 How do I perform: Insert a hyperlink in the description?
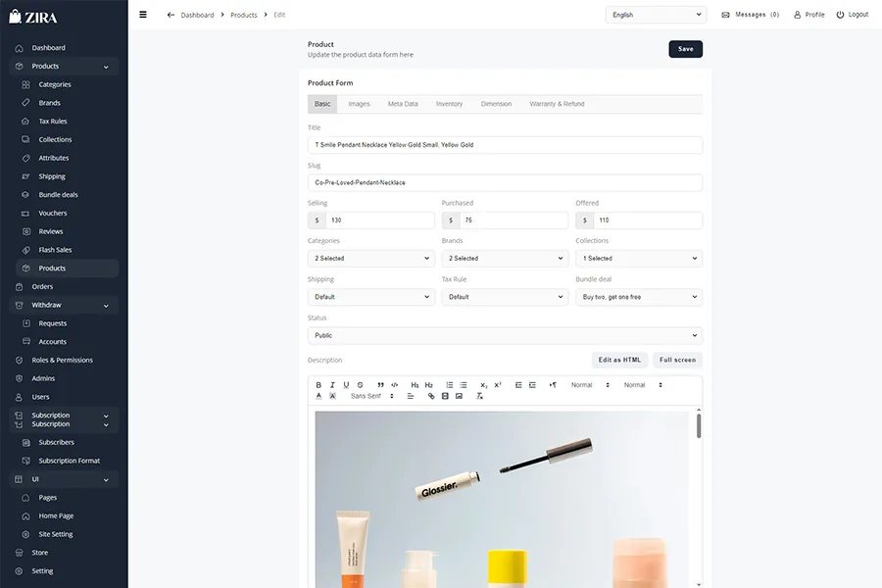coord(431,396)
